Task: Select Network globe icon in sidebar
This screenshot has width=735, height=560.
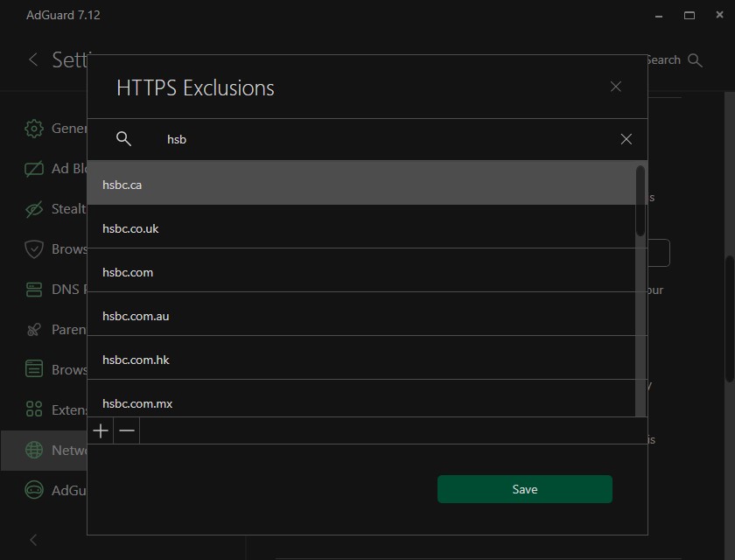Action: (x=34, y=450)
